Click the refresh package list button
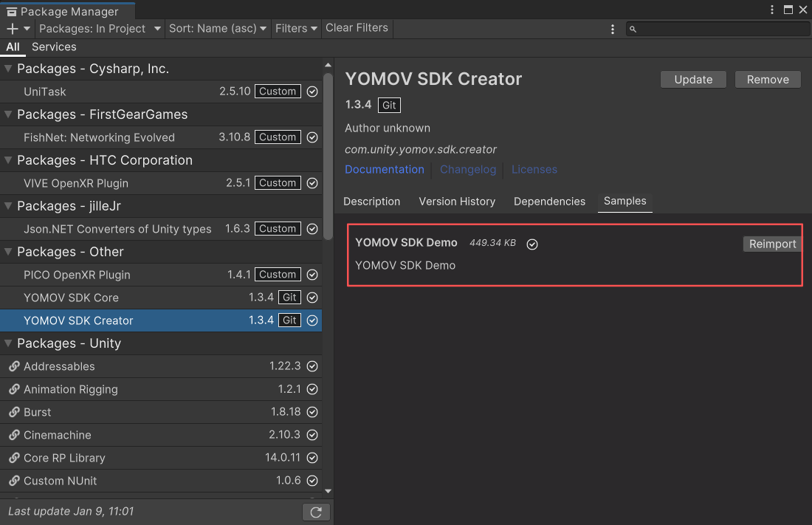Image resolution: width=812 pixels, height=525 pixels. point(316,512)
